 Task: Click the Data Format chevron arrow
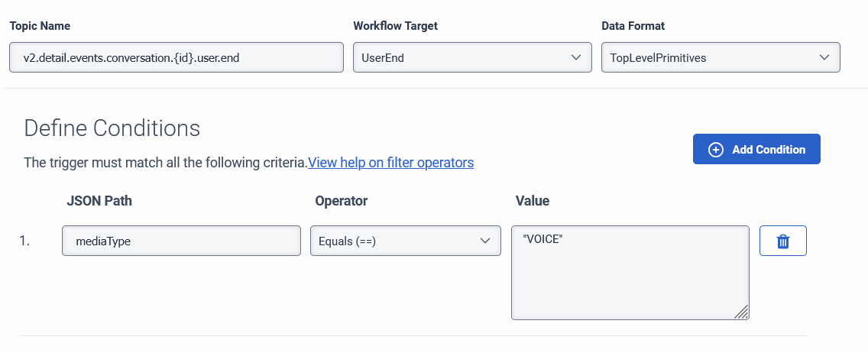coord(824,57)
